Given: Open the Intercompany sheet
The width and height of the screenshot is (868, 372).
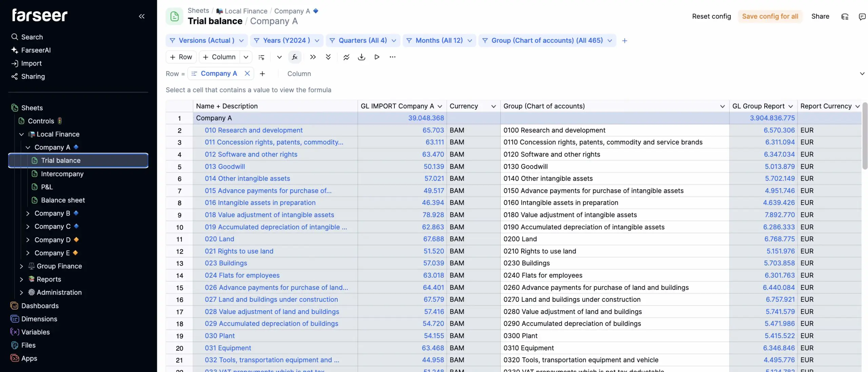Looking at the screenshot, I should click(62, 174).
